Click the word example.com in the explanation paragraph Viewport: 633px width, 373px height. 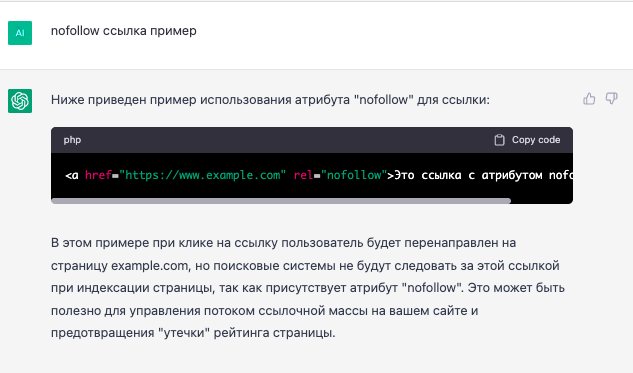pos(150,266)
